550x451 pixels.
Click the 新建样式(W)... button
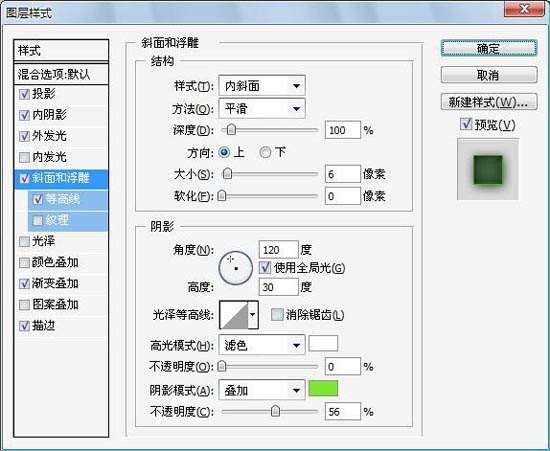click(489, 102)
